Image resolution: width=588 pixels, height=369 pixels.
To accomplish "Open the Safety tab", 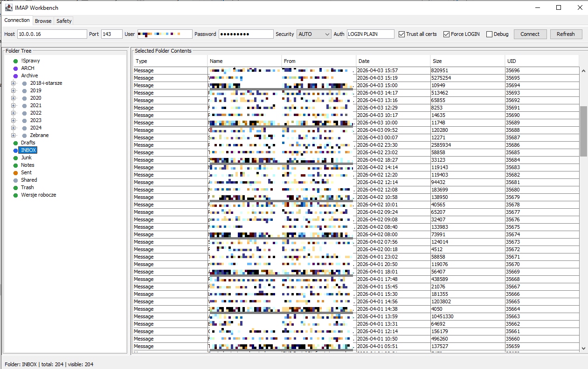I will pos(64,21).
